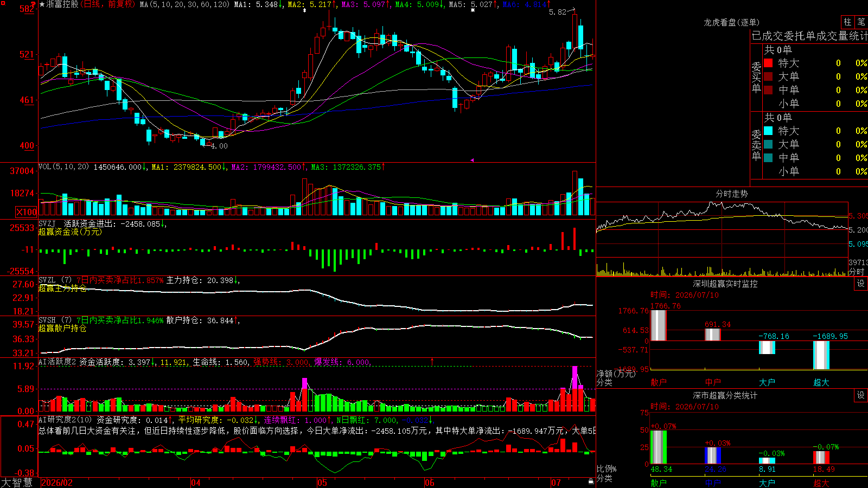Click white star marker under MA5 label
Viewport: 868px width, 488px height.
pos(473,10)
